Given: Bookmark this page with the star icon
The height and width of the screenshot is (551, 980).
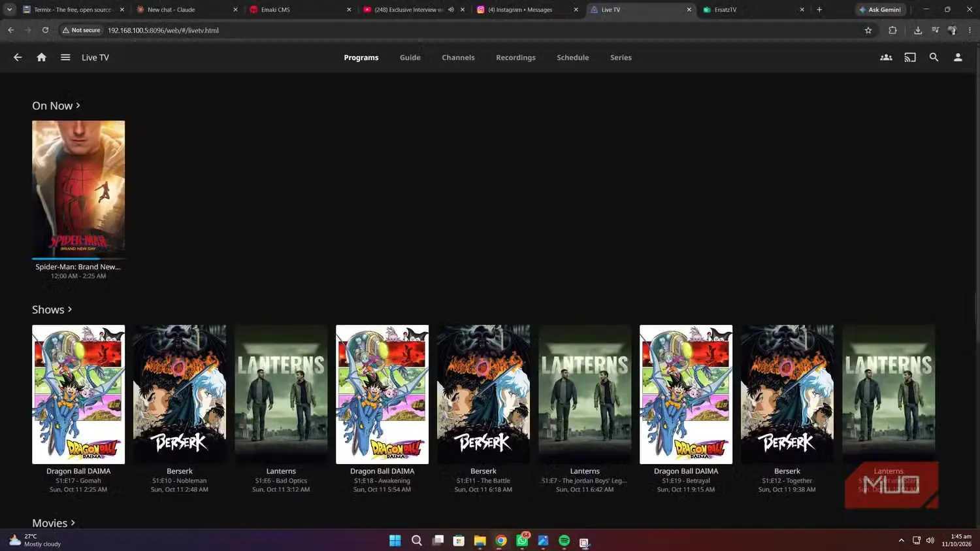Looking at the screenshot, I should point(868,30).
